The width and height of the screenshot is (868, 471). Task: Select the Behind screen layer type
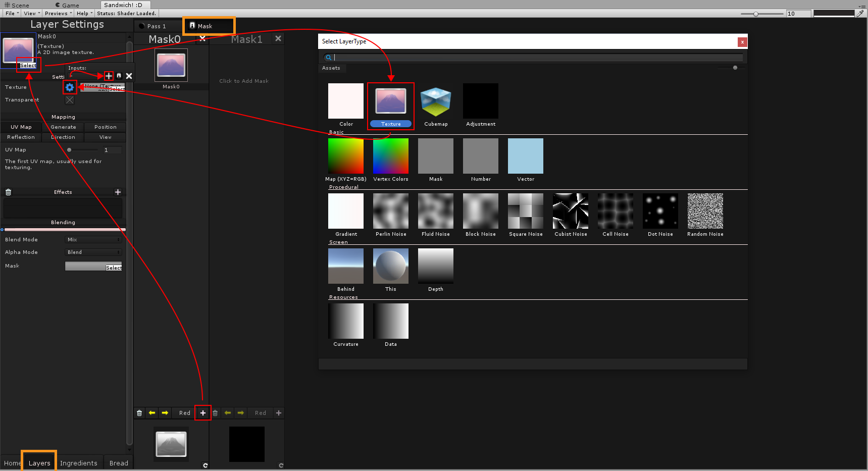[x=346, y=270]
